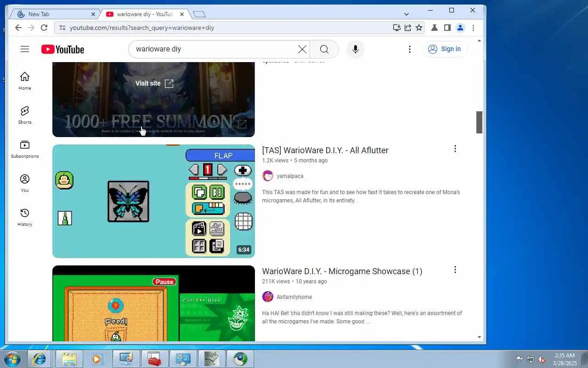Viewport: 588px width, 368px height.
Task: Open the yamalpaca channel name link
Action: (290, 176)
